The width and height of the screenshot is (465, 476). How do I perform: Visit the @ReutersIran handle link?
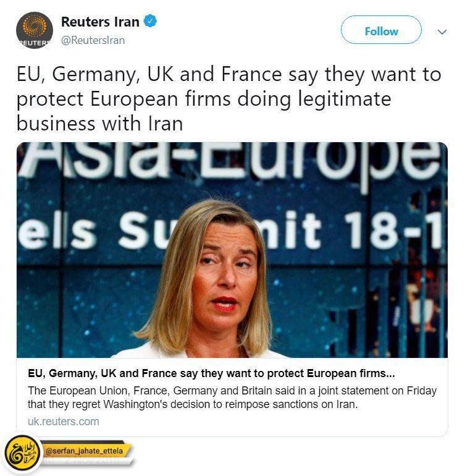pyautogui.click(x=93, y=40)
